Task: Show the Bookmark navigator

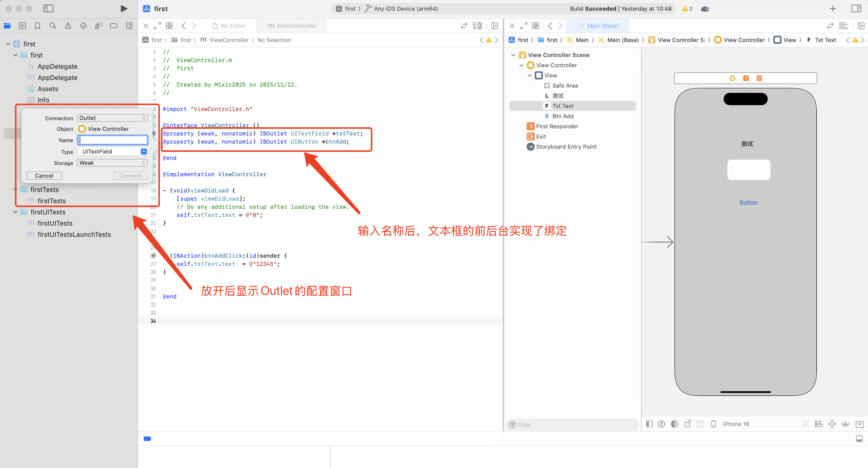Action: [37, 26]
